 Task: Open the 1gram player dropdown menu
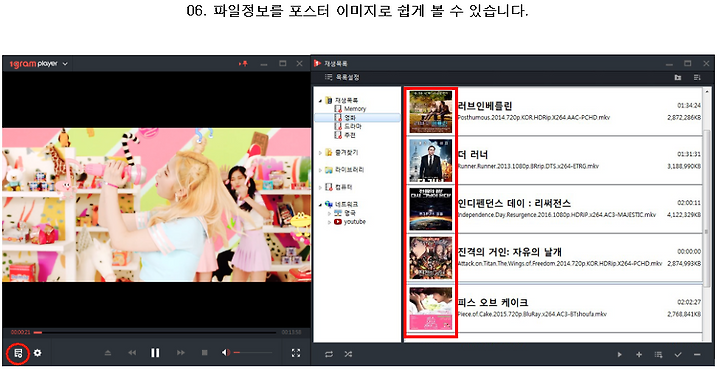coord(65,64)
